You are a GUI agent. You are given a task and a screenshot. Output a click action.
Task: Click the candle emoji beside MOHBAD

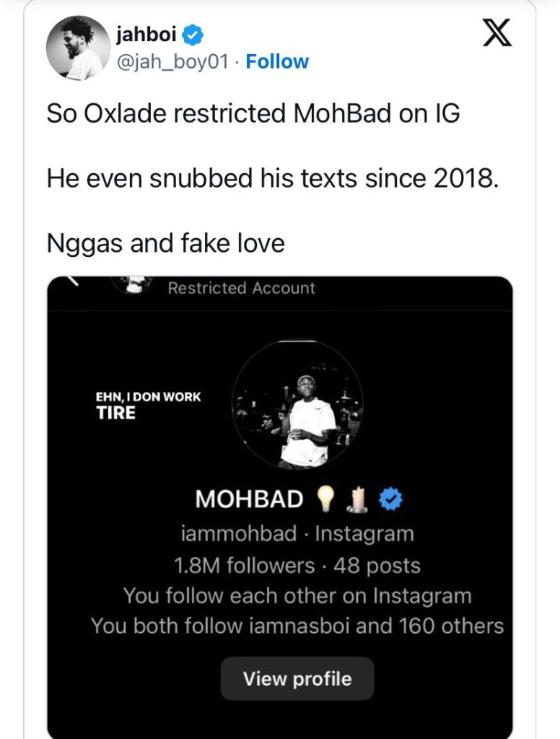point(359,499)
